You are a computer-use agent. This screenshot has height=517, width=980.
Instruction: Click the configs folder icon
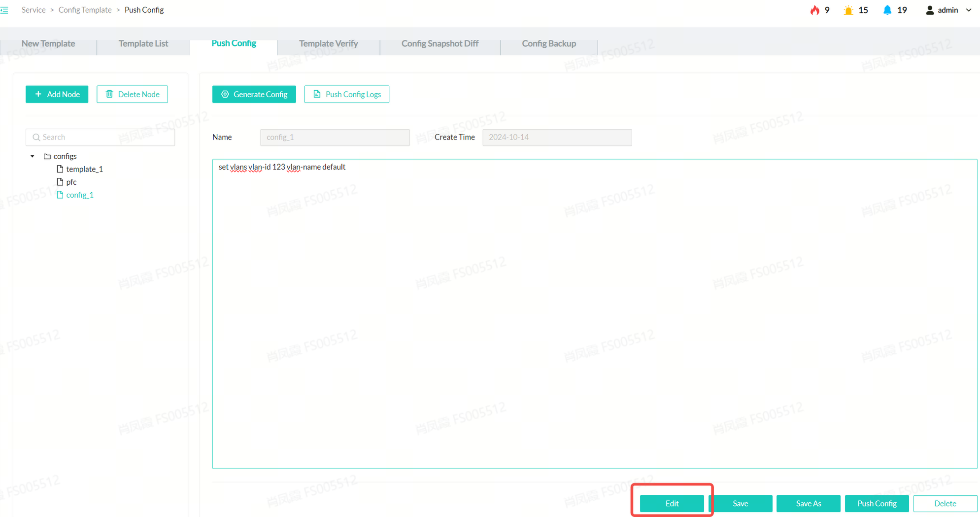pos(47,156)
